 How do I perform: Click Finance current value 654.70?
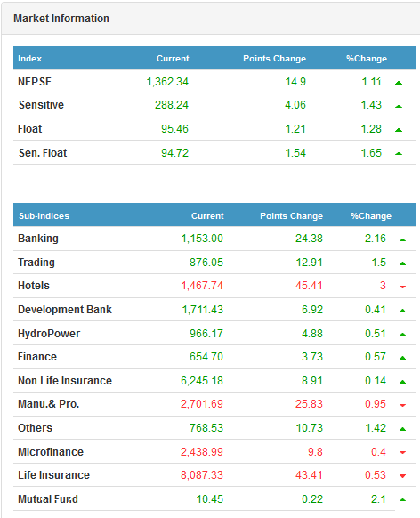pyautogui.click(x=206, y=357)
